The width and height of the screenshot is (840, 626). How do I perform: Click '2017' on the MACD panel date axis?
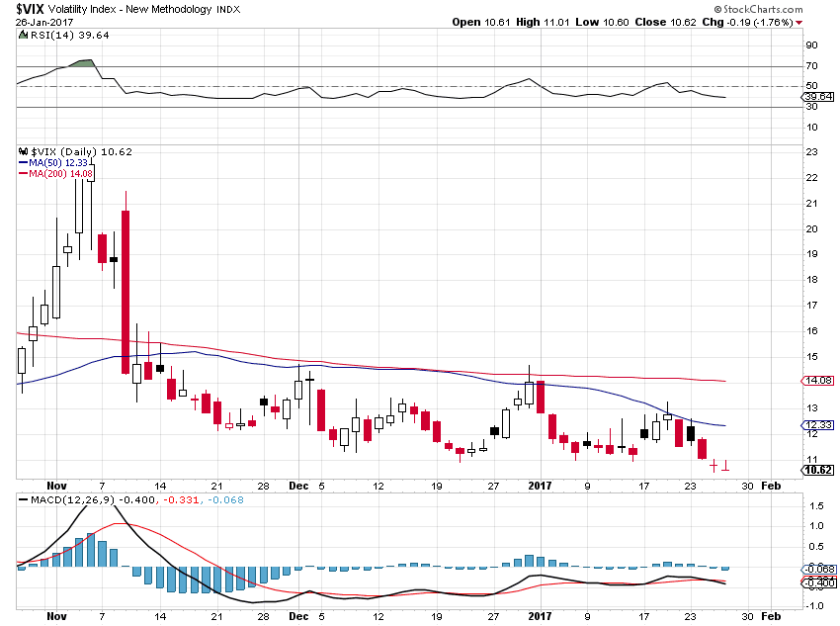coord(540,616)
